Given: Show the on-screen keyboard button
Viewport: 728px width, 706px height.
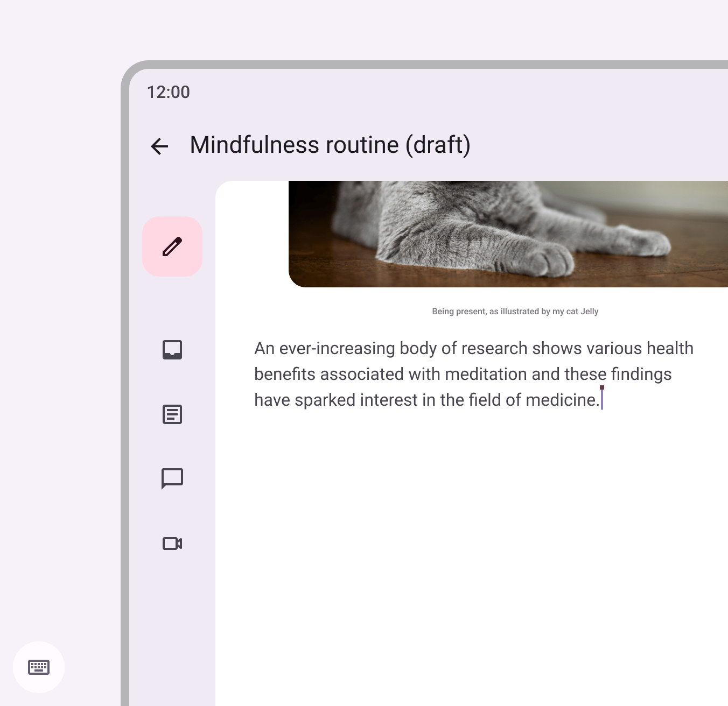Looking at the screenshot, I should click(x=39, y=667).
